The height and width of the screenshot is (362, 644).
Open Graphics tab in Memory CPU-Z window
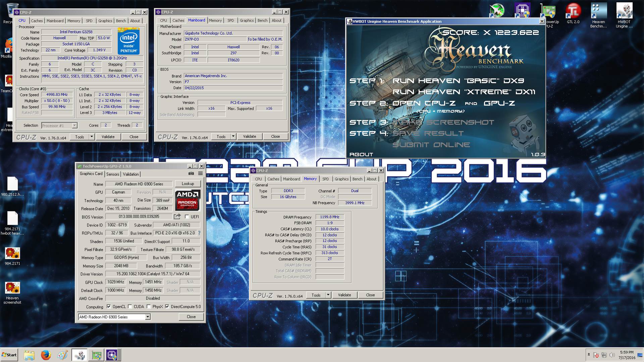[x=342, y=179]
